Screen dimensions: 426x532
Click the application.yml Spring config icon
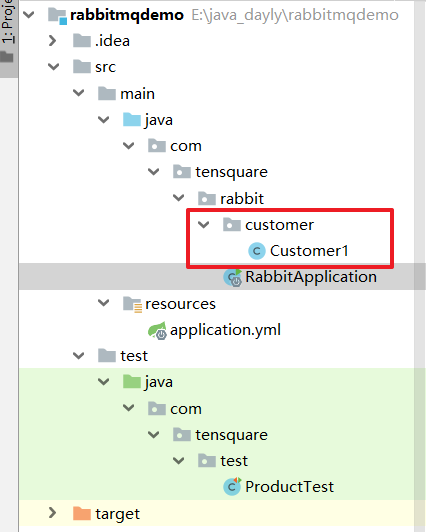click(x=157, y=330)
